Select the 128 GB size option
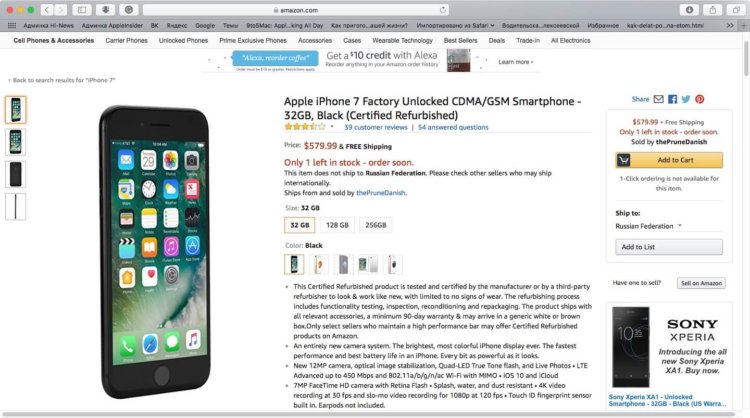Image resolution: width=750 pixels, height=418 pixels. (337, 225)
